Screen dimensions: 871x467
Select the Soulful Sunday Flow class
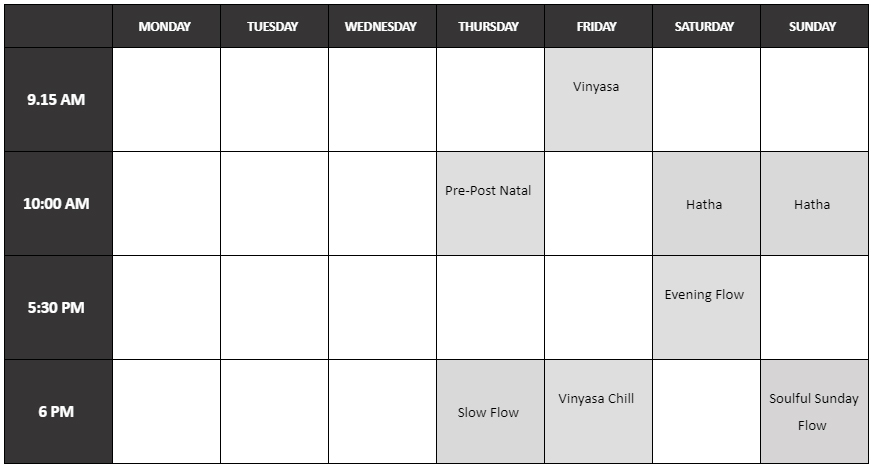pos(814,411)
